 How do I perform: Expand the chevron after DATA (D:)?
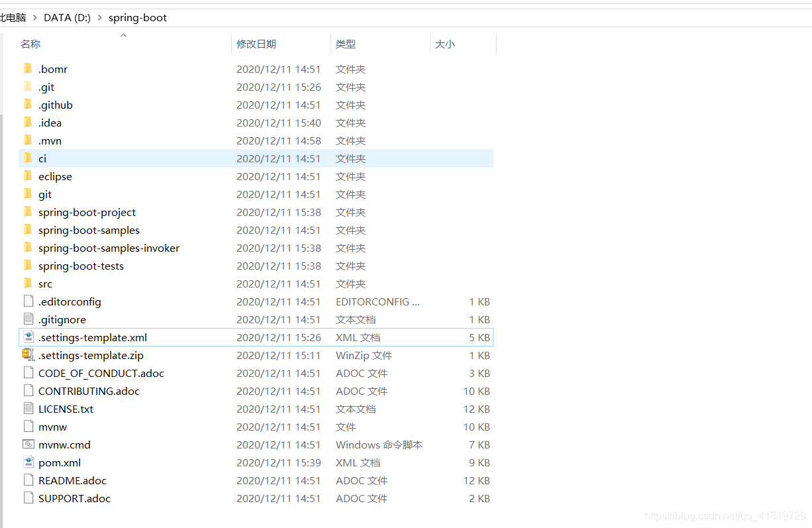[x=100, y=18]
